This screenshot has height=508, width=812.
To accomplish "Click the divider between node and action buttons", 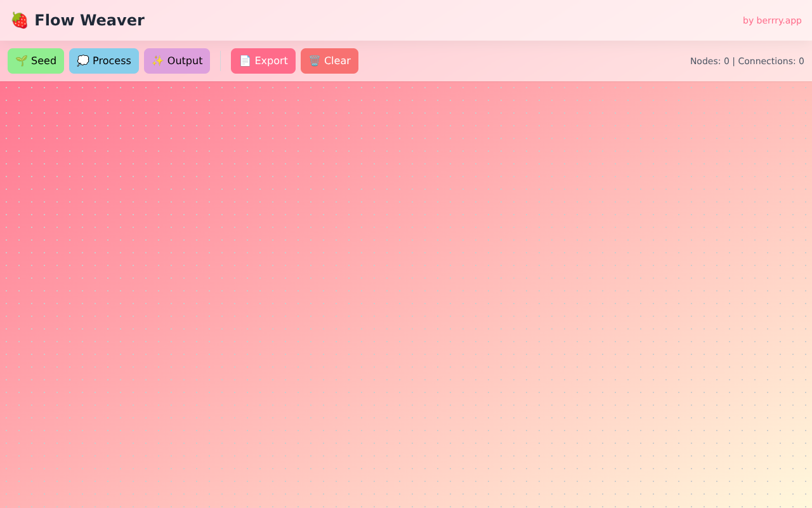I will tap(220, 60).
